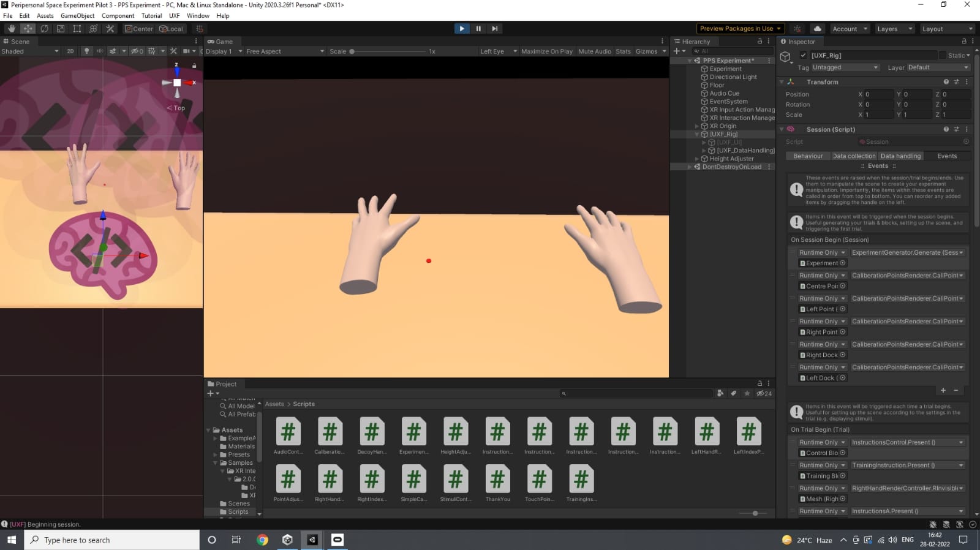
Task: Toggle the [UXF_Rig] active checkbox
Action: click(x=804, y=55)
